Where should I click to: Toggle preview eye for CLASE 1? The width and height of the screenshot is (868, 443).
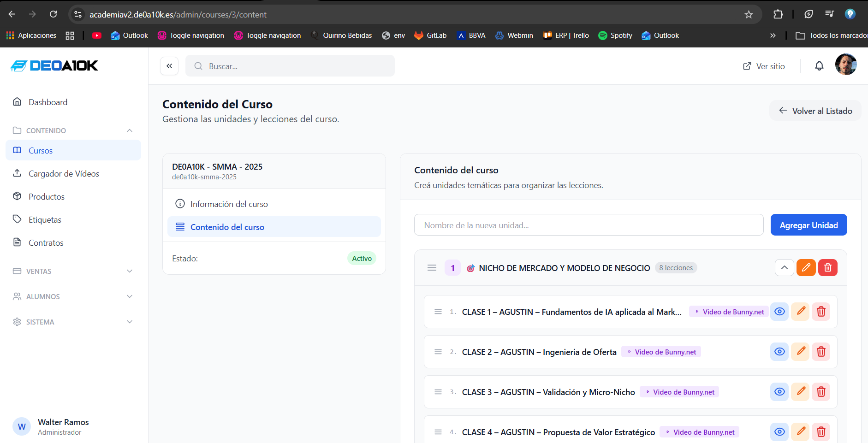779,312
